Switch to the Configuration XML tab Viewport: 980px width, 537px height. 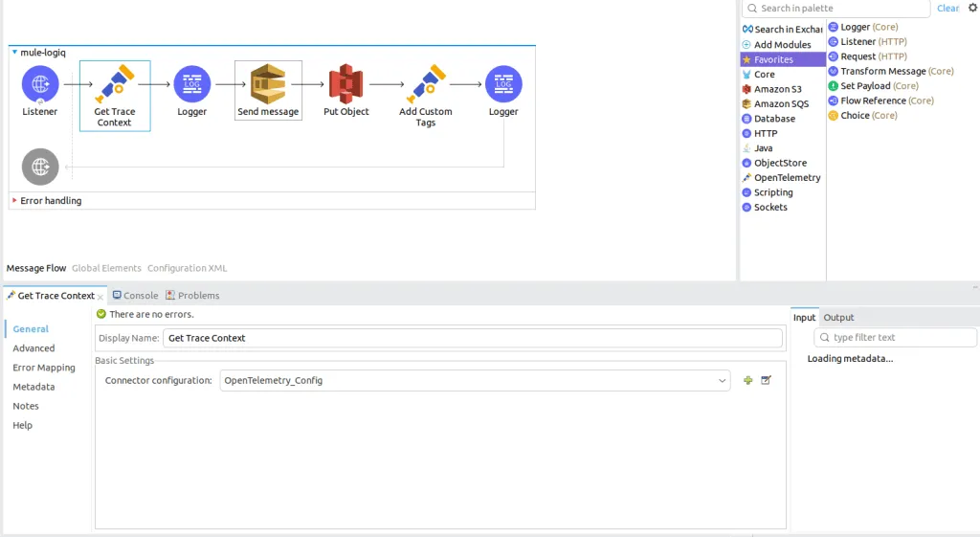tap(187, 268)
